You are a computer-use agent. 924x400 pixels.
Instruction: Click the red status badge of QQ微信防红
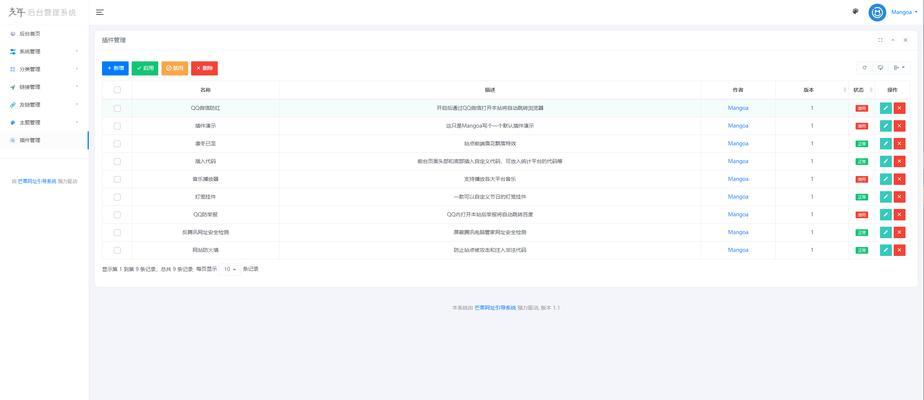point(862,108)
